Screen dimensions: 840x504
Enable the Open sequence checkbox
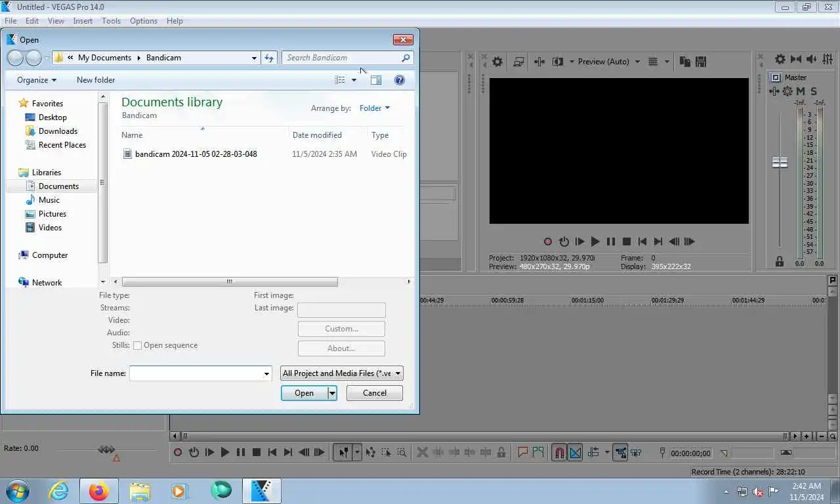click(x=137, y=345)
